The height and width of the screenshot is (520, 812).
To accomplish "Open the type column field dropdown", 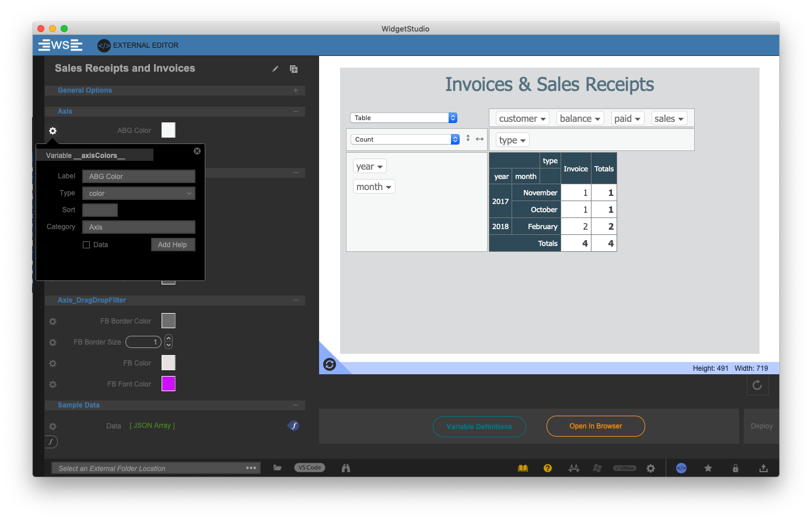I will pyautogui.click(x=513, y=140).
